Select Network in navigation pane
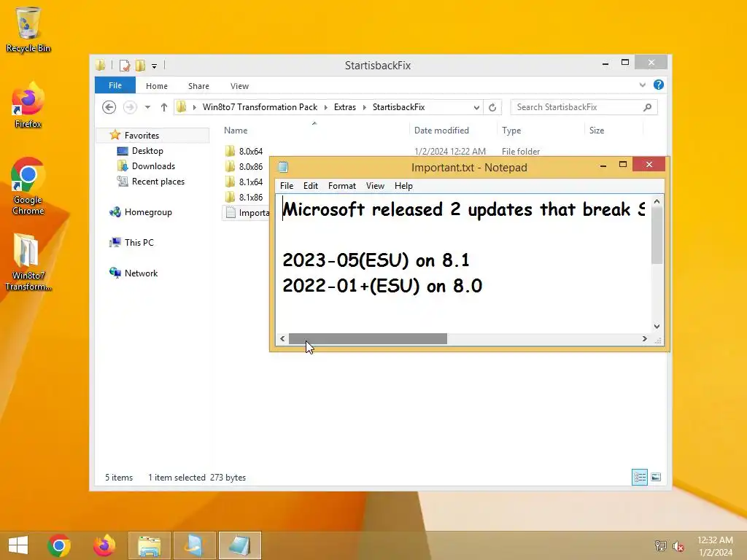Viewport: 747px width, 560px height. [x=141, y=273]
